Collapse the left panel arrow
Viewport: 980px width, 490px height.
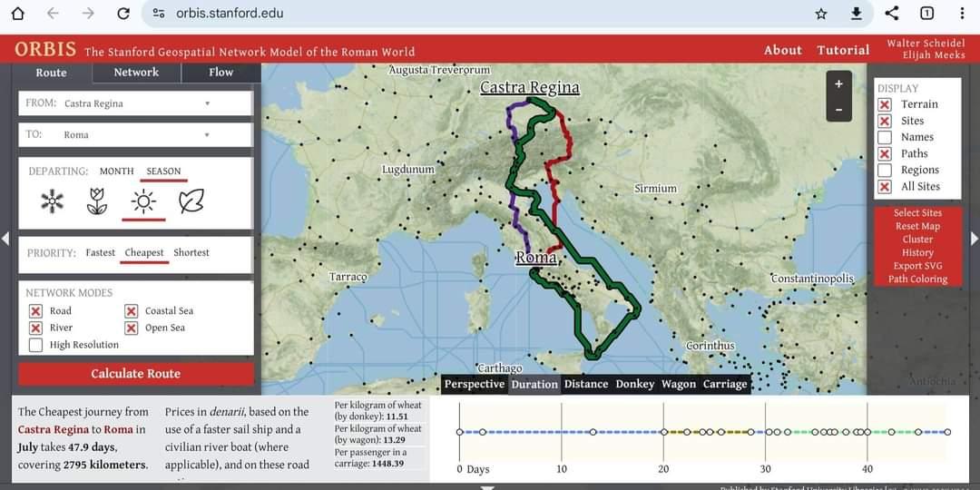5,238
